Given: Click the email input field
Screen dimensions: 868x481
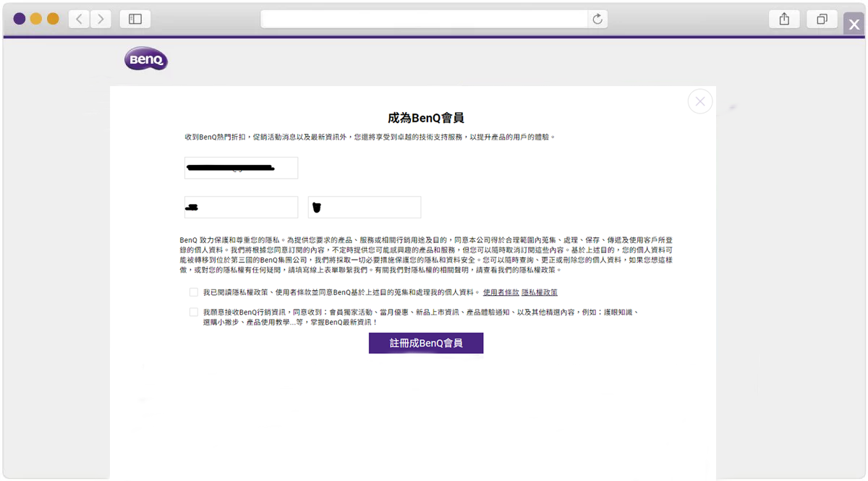Looking at the screenshot, I should [241, 168].
